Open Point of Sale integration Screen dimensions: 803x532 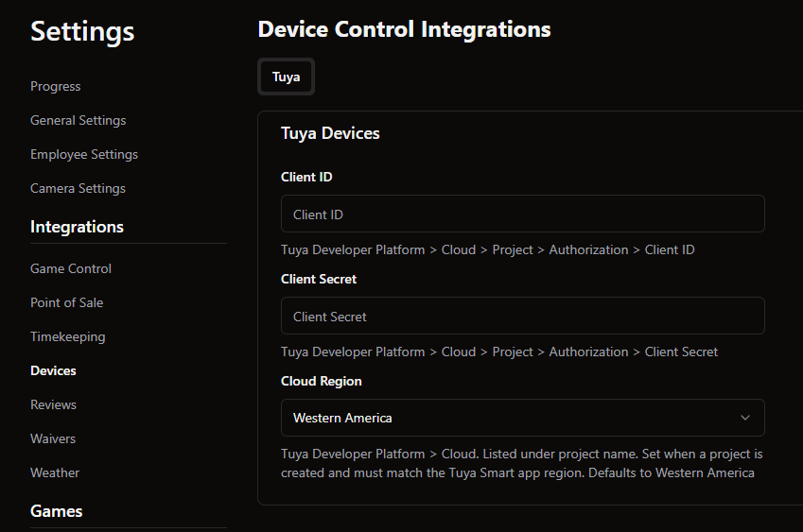pos(66,302)
